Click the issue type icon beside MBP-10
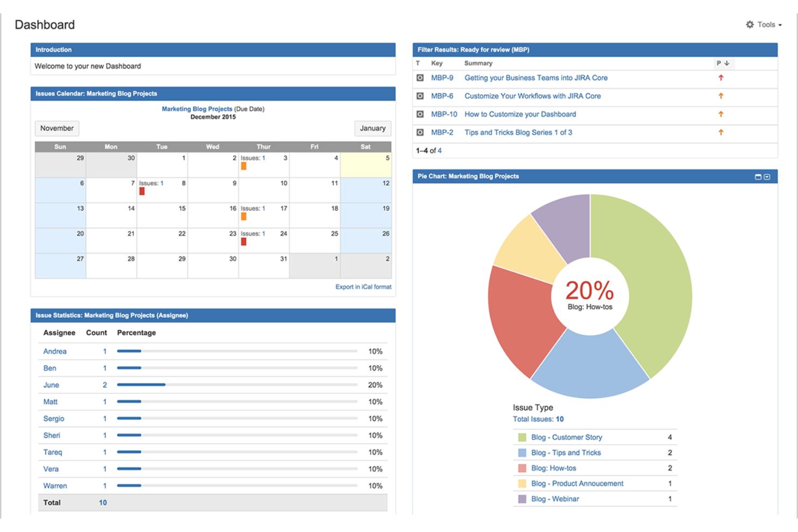 419,114
